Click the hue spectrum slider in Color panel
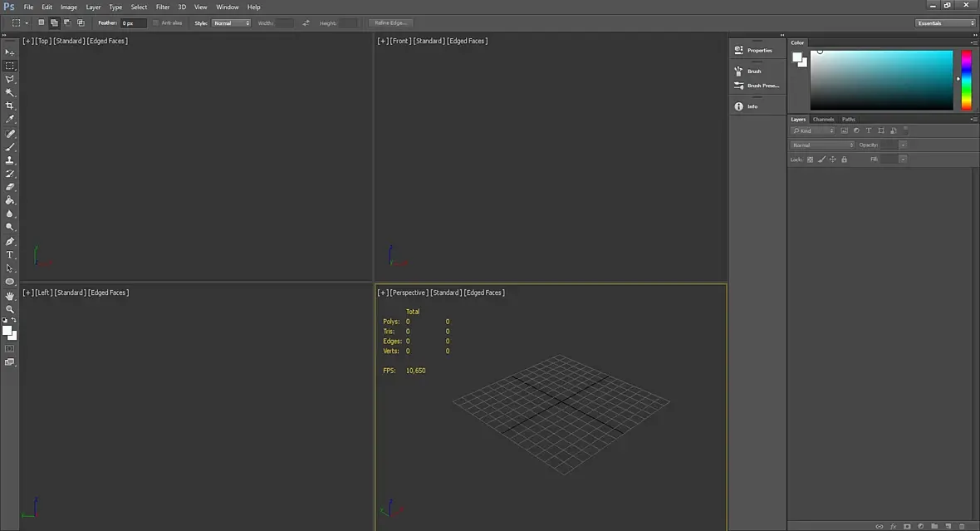This screenshot has height=531, width=980. tap(966, 80)
